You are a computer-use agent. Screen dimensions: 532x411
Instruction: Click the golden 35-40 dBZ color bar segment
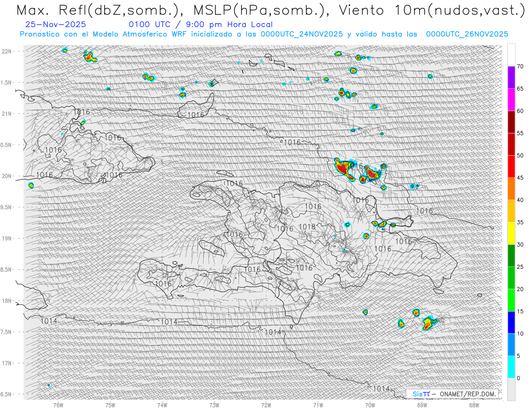tap(511, 211)
